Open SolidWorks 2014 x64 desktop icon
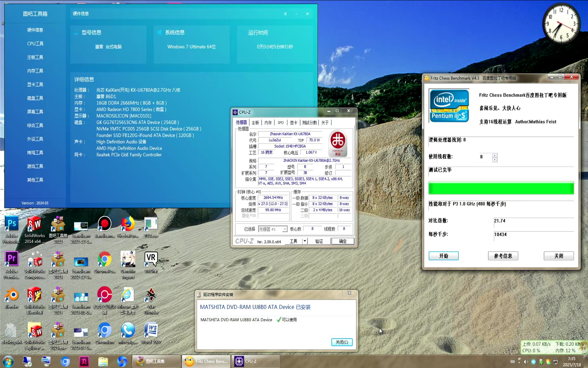The height and width of the screenshot is (368, 588). pyautogui.click(x=35, y=230)
